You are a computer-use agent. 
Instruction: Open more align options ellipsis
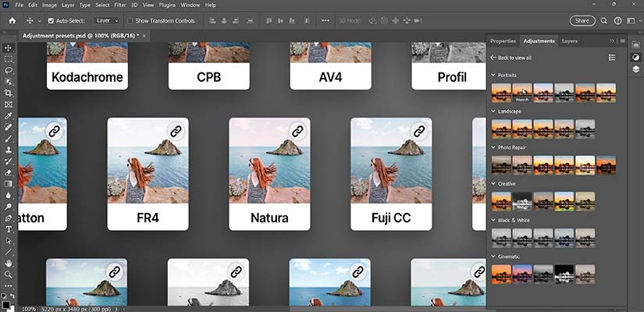(x=326, y=20)
